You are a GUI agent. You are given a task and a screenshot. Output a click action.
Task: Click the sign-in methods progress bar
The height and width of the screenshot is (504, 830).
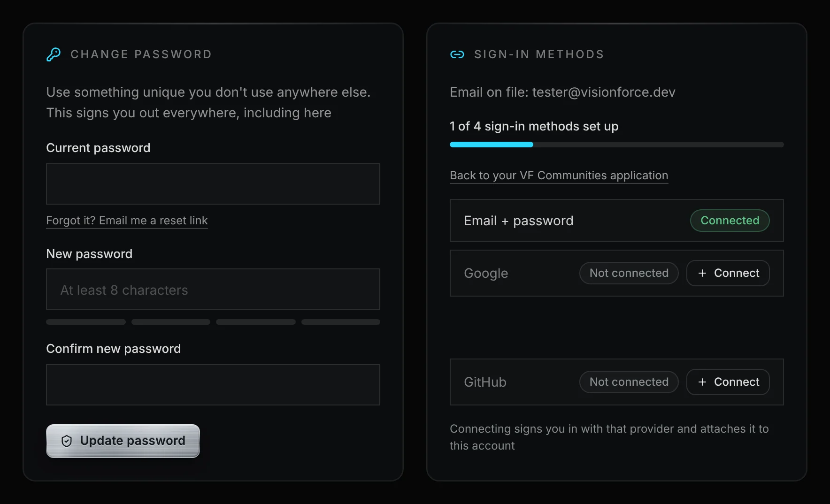617,145
